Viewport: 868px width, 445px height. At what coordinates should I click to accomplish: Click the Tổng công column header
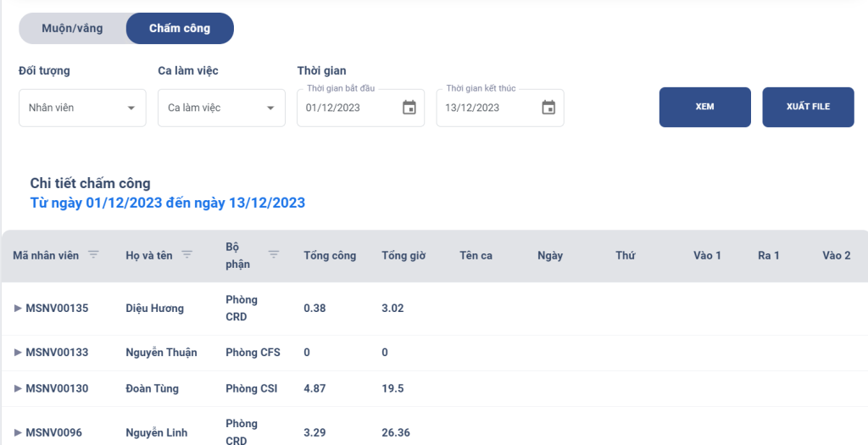pos(330,255)
